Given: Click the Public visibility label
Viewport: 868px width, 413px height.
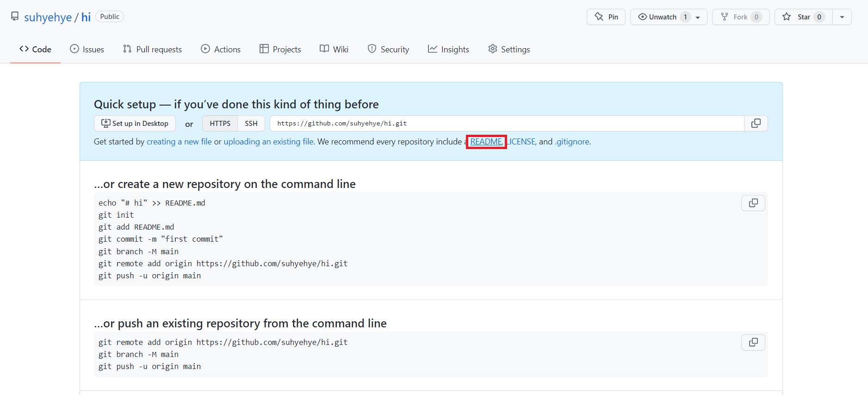Looking at the screenshot, I should pos(110,17).
